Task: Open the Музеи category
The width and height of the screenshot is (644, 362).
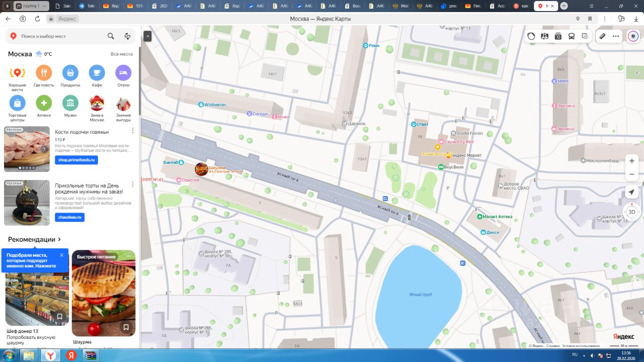Action: (70, 106)
